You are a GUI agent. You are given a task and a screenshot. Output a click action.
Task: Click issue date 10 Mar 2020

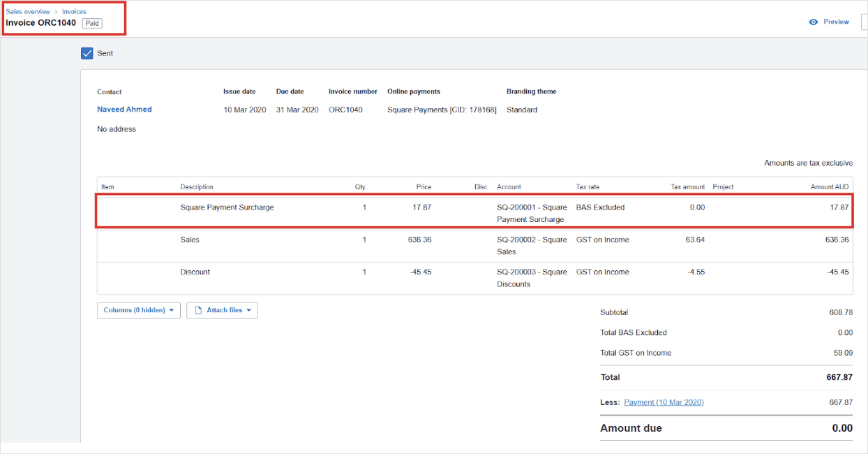[x=244, y=110]
